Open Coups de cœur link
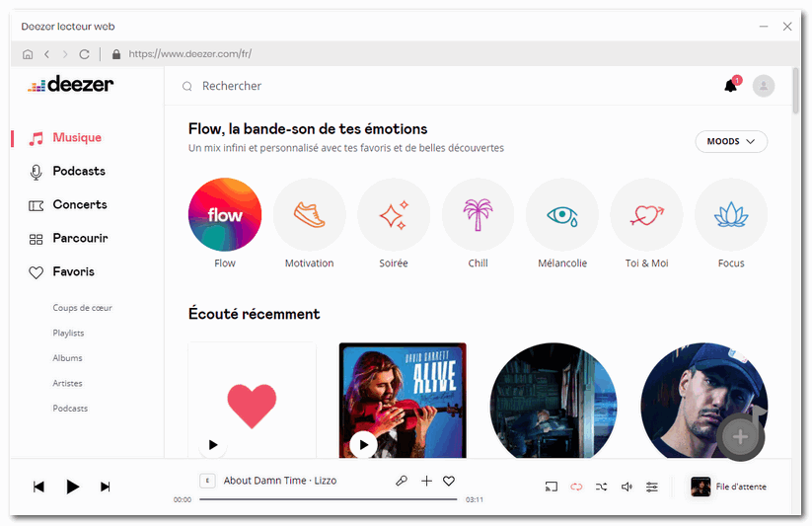The height and width of the screenshot is (526, 812). [82, 308]
